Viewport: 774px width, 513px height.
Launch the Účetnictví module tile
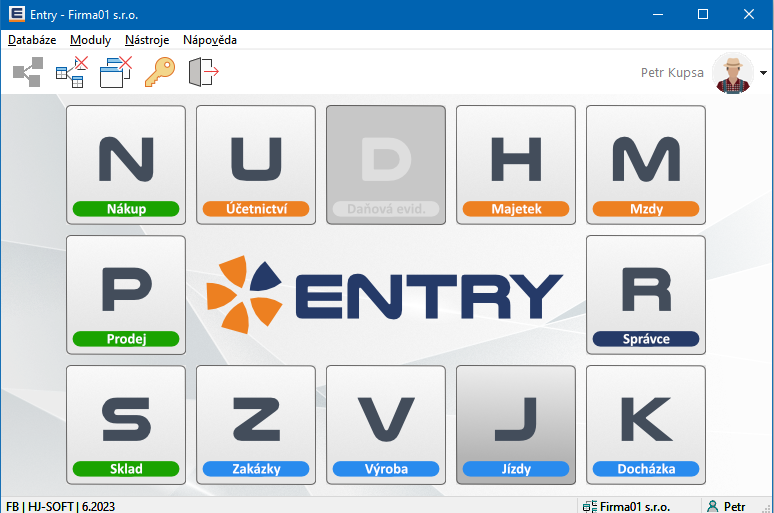pyautogui.click(x=256, y=164)
